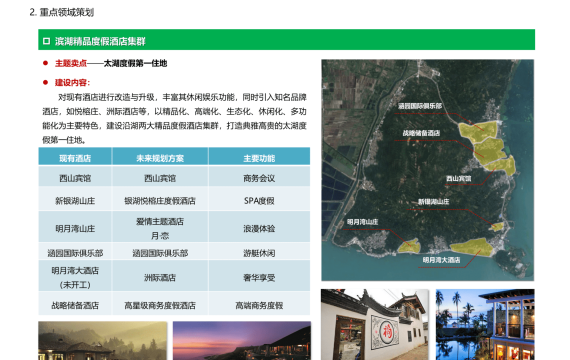Click the text 月·恋 in the table

pyautogui.click(x=160, y=236)
